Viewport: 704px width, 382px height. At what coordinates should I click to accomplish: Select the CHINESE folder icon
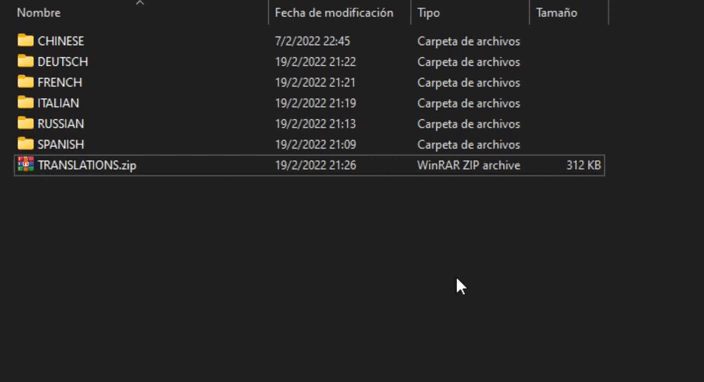click(26, 40)
